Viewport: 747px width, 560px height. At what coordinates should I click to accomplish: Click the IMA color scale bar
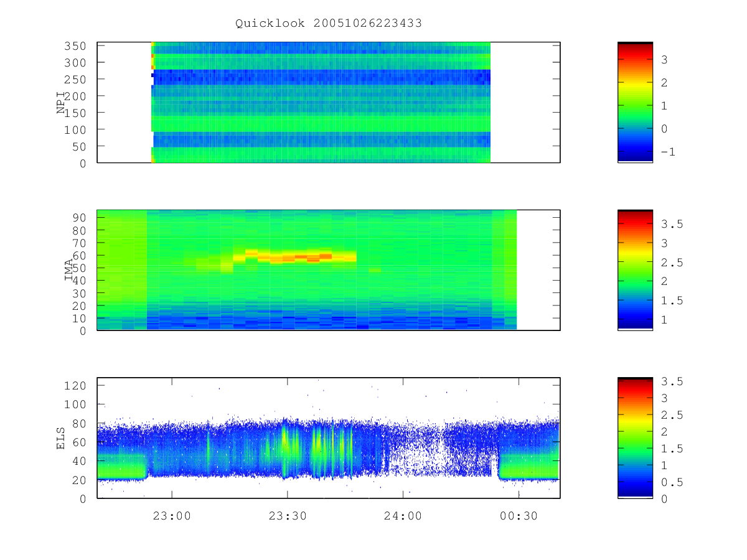635,270
